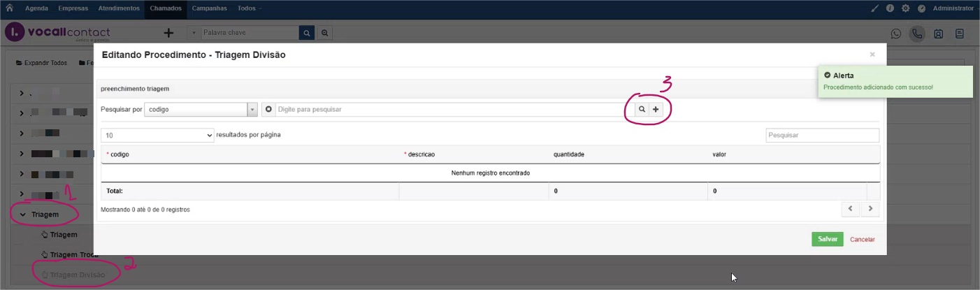Open the results per page dropdown
Screen dimensions: 980x290
[157, 135]
